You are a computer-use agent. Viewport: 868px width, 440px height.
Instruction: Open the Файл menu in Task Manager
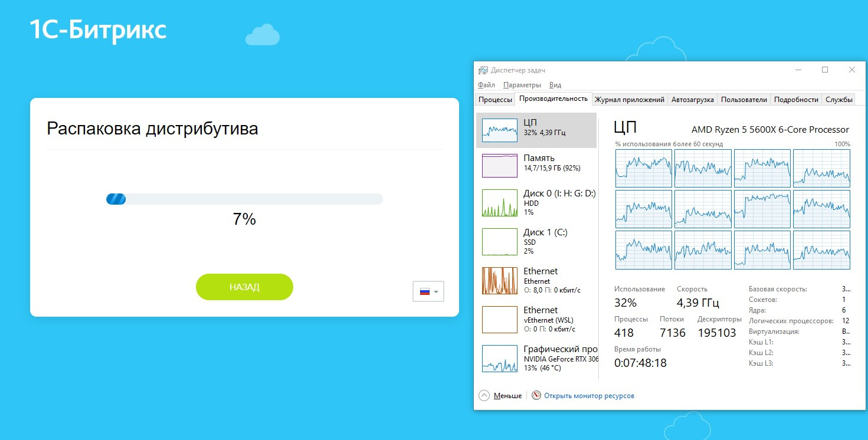tap(487, 85)
